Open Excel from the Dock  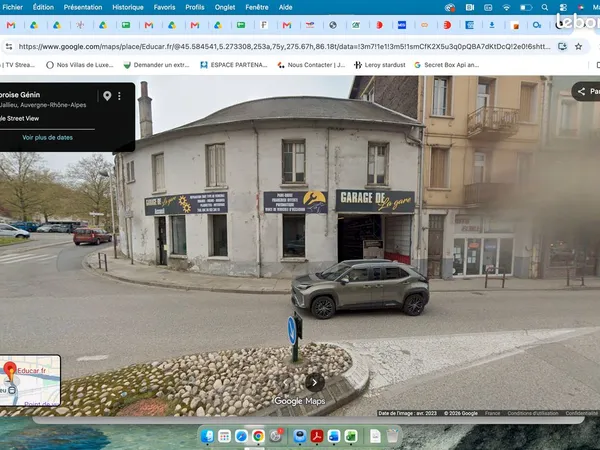click(351, 436)
